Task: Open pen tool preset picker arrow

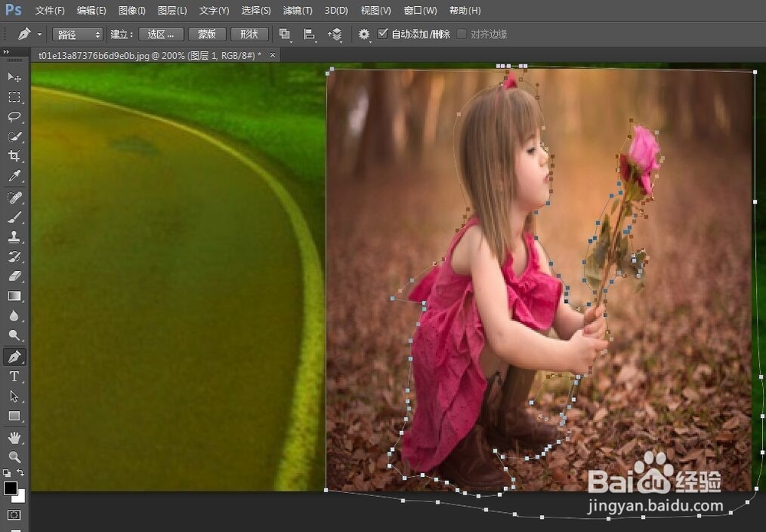Action: coord(40,34)
